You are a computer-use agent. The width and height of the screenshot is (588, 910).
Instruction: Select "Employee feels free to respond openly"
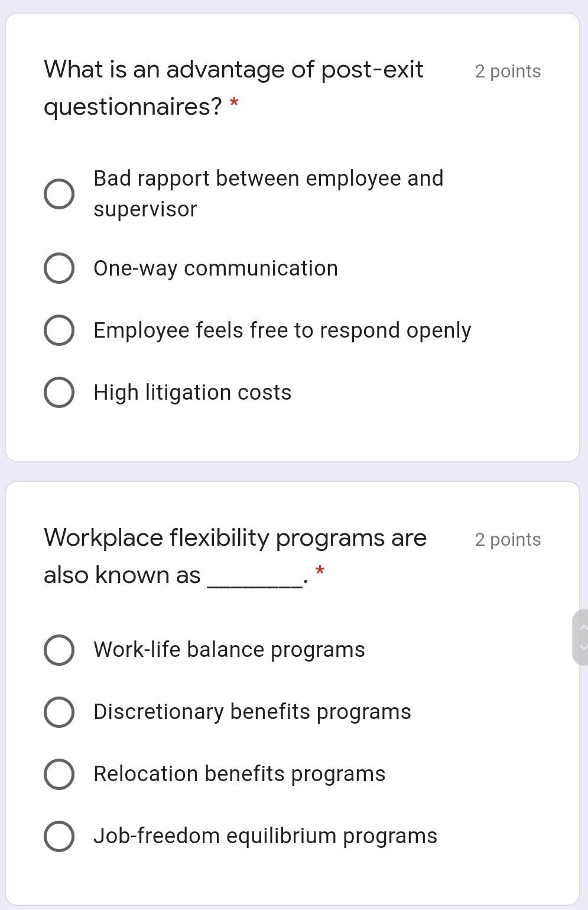[58, 331]
